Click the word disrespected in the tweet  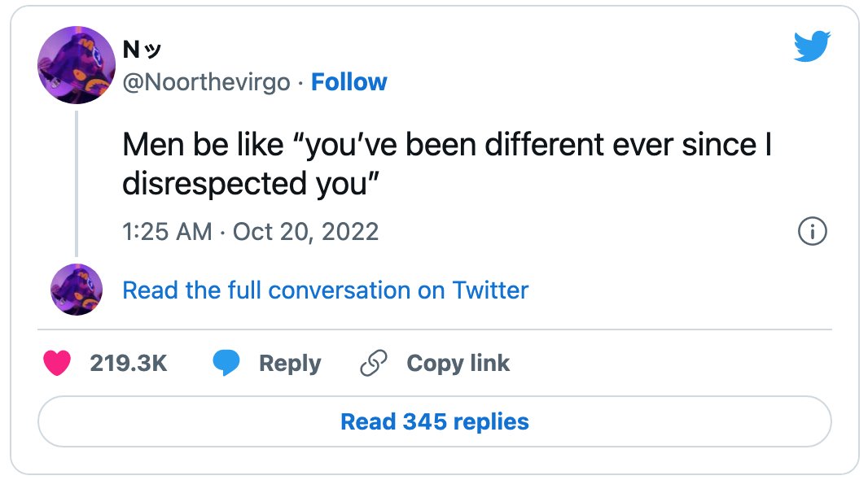[x=215, y=183]
